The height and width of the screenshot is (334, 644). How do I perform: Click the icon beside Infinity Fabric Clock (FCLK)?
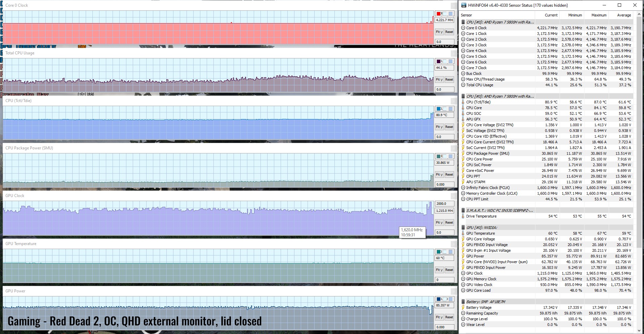(463, 188)
